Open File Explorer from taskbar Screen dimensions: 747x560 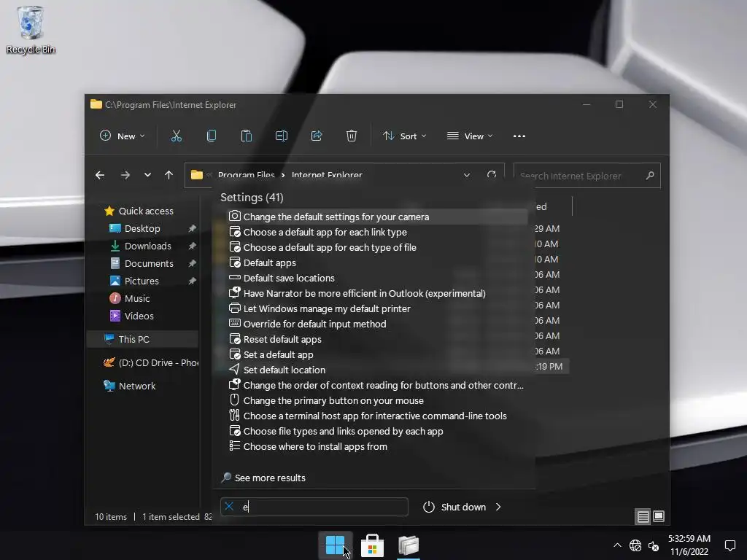(409, 545)
